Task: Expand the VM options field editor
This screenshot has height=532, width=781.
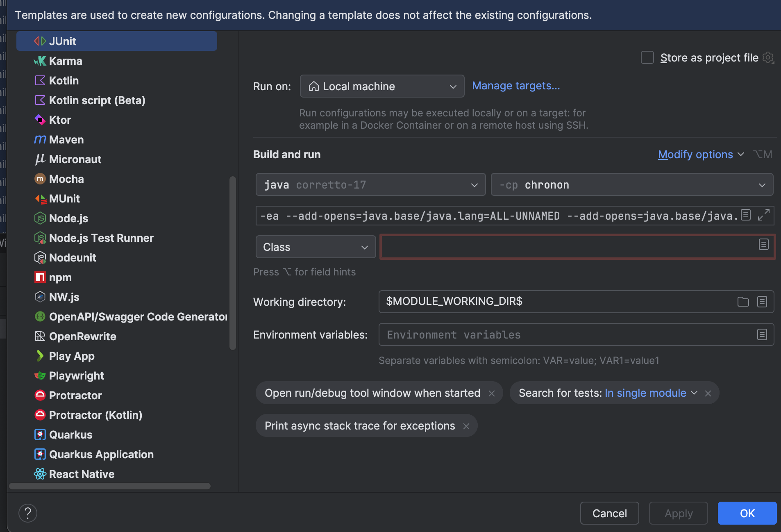Action: pyautogui.click(x=763, y=215)
